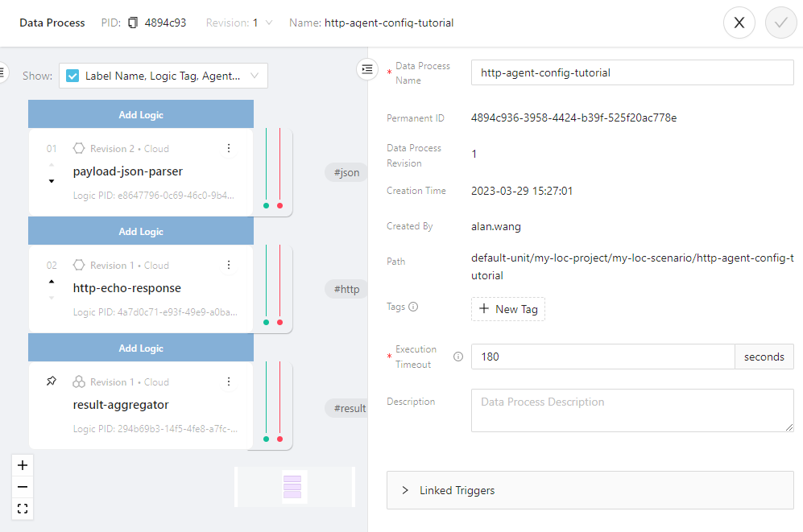Collapse the details panel with the indent icon

pyautogui.click(x=367, y=70)
